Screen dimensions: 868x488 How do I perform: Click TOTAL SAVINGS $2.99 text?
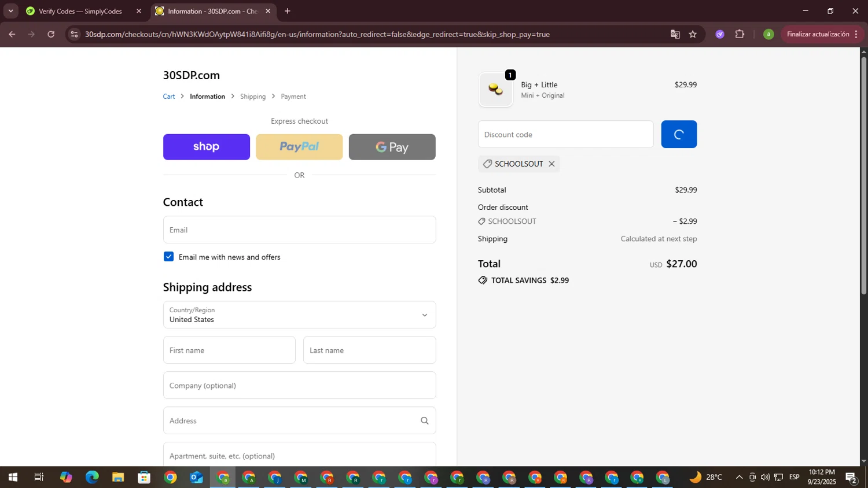tap(529, 280)
